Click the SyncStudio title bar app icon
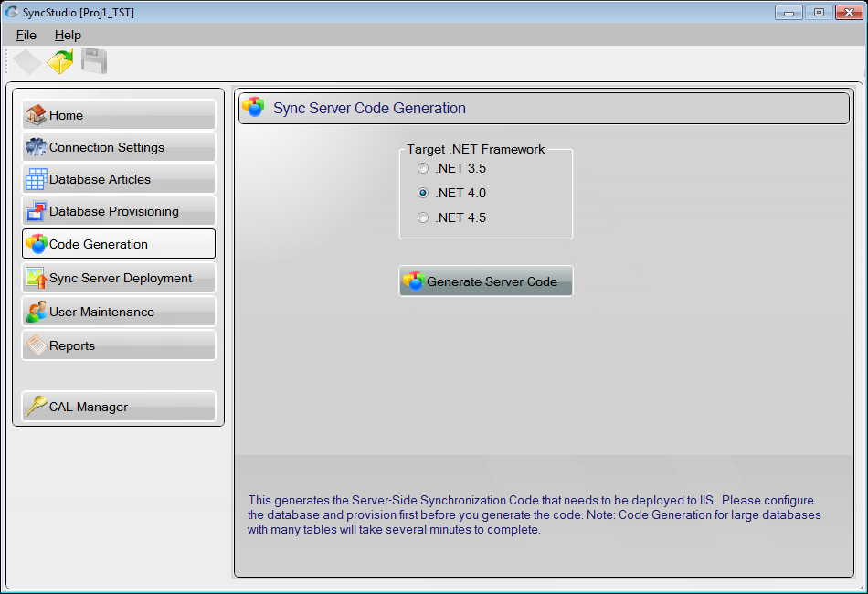Screen dimensions: 868x594 [x=12, y=12]
